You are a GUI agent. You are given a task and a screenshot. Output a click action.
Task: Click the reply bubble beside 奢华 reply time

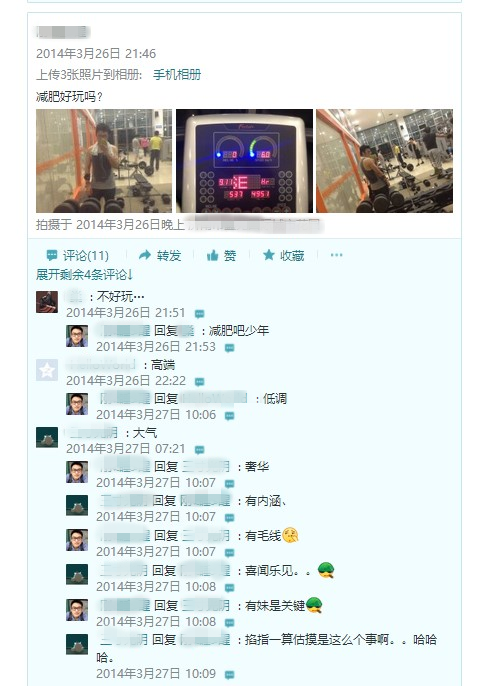(x=230, y=484)
